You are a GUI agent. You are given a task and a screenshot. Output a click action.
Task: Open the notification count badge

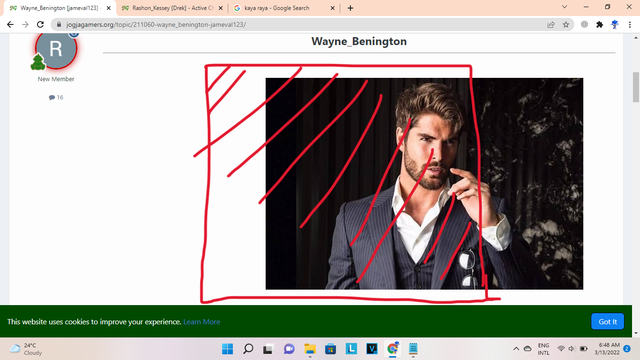627,349
